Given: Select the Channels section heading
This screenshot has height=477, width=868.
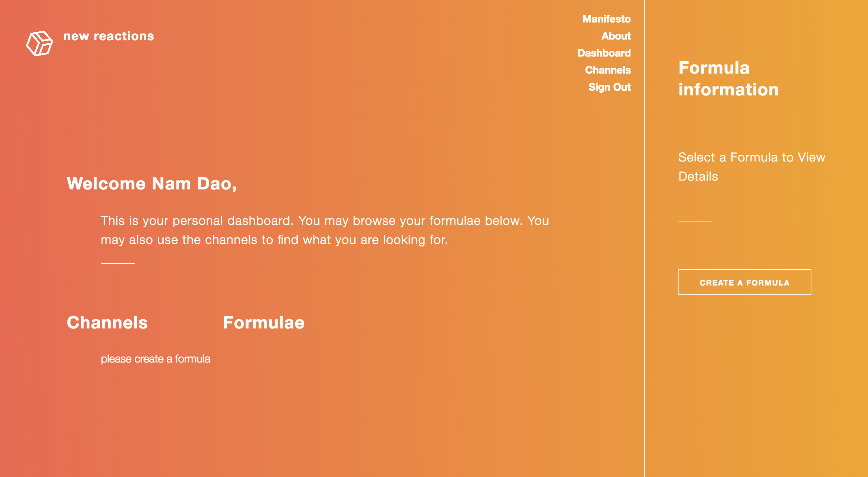Looking at the screenshot, I should tap(107, 322).
